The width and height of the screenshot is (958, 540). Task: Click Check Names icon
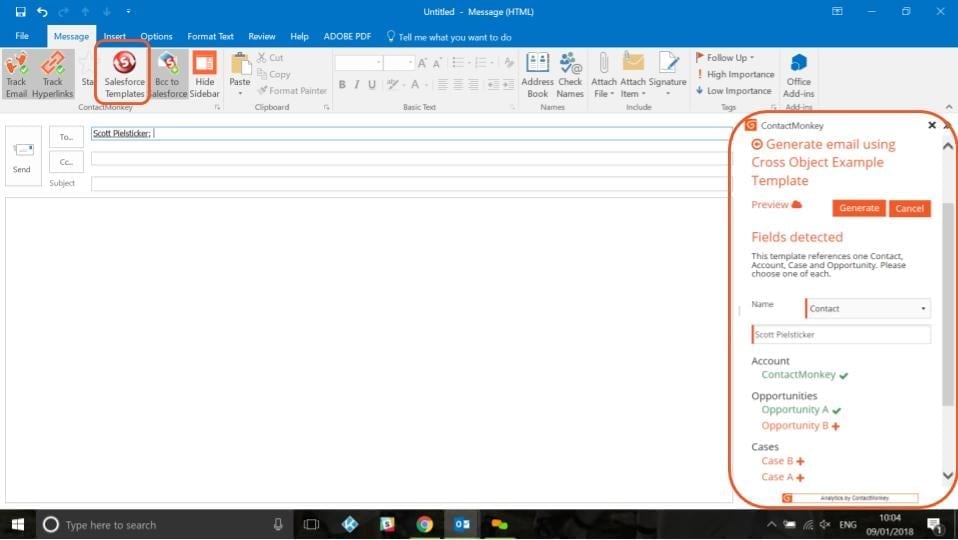[570, 75]
